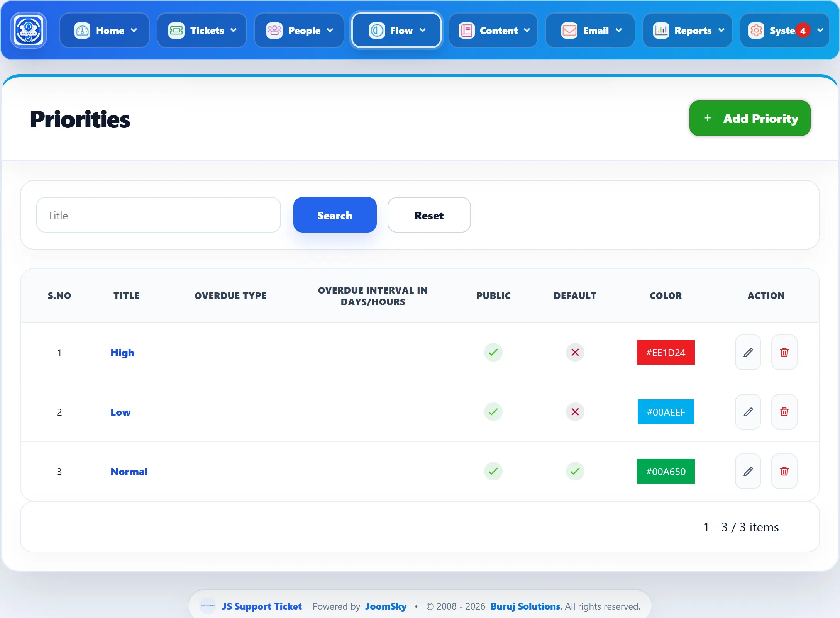The height and width of the screenshot is (618, 840).
Task: Open the Reports dropdown arrow
Action: (x=721, y=31)
